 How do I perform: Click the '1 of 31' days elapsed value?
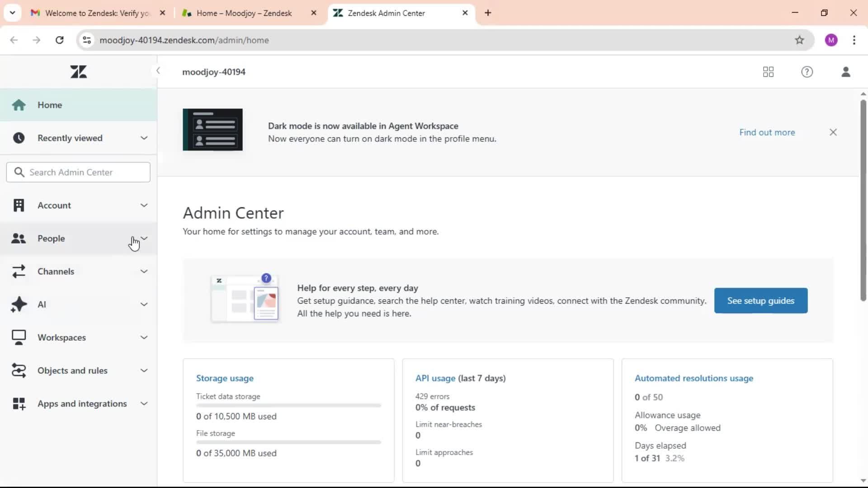647,458
